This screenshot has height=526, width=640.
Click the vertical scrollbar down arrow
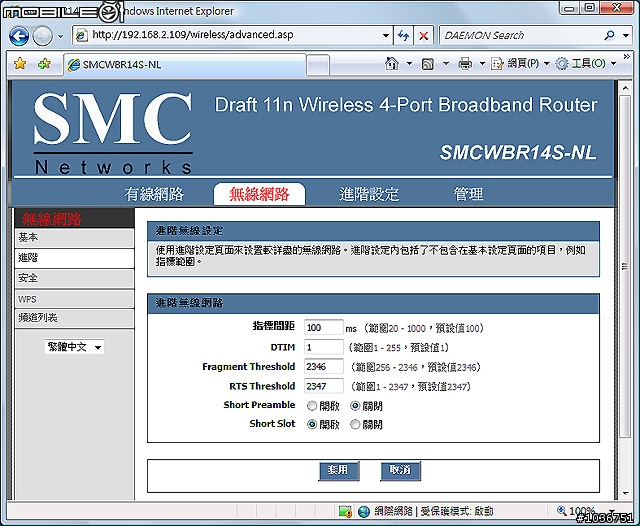tap(625, 493)
